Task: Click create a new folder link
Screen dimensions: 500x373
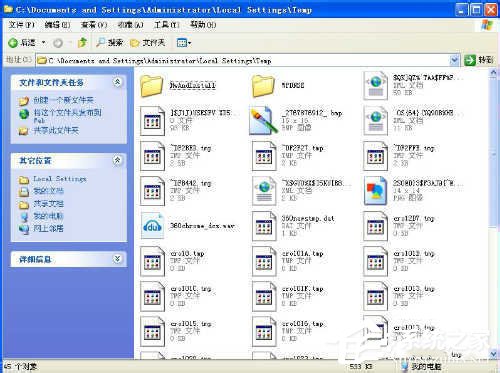Action: click(x=63, y=100)
